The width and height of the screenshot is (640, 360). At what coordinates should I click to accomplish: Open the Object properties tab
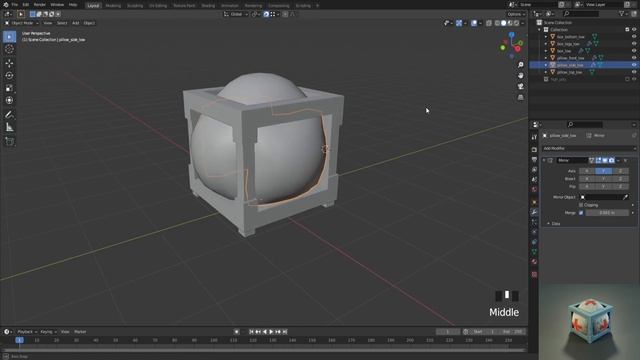(x=534, y=202)
